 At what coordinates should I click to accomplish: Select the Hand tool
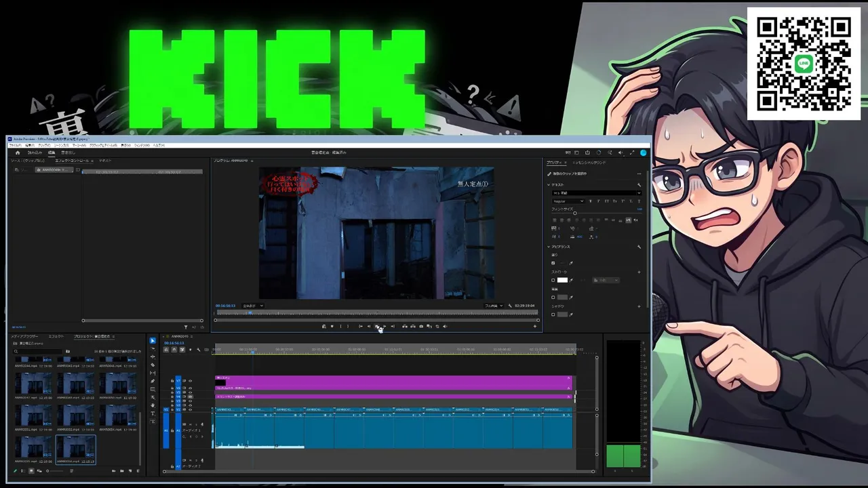click(x=153, y=405)
